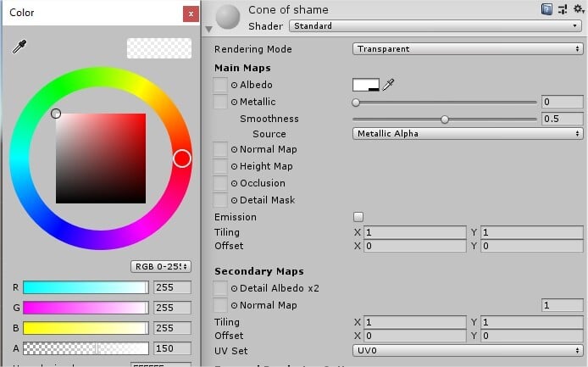Select main Normal Map picker circle
Image resolution: width=588 pixels, height=367 pixels.
(x=234, y=150)
